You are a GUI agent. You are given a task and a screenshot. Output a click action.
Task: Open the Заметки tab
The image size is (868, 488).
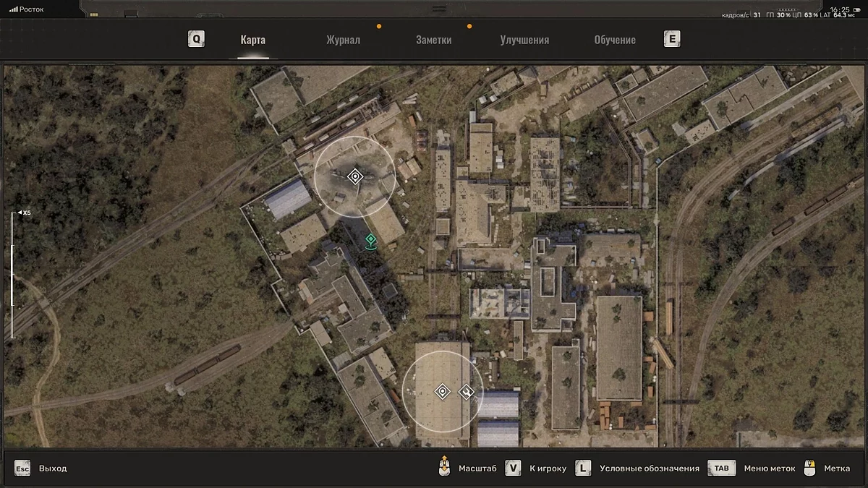point(433,40)
